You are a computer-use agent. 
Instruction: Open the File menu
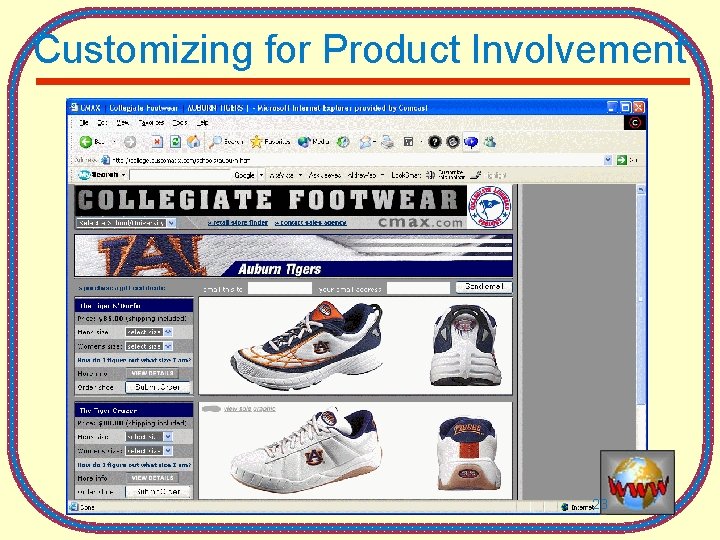tap(84, 123)
